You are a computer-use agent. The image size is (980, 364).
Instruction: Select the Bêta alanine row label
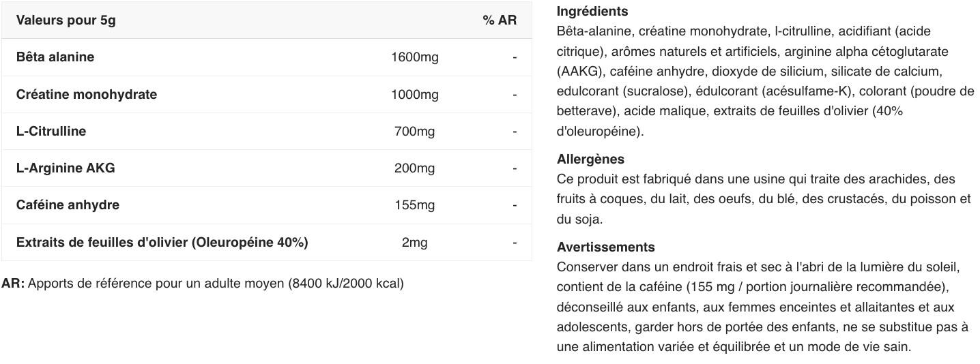[x=55, y=57]
